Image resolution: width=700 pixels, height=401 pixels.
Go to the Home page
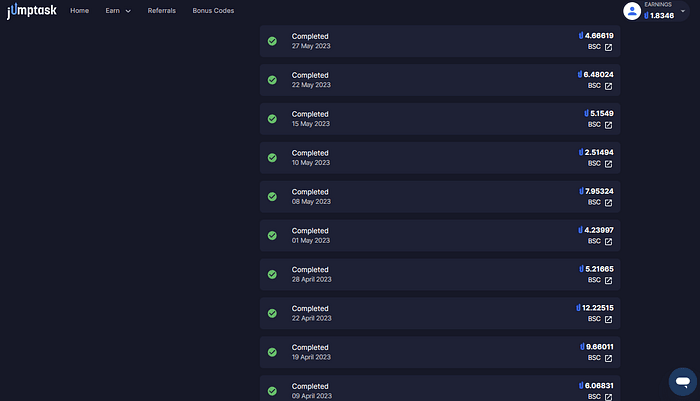tap(79, 11)
